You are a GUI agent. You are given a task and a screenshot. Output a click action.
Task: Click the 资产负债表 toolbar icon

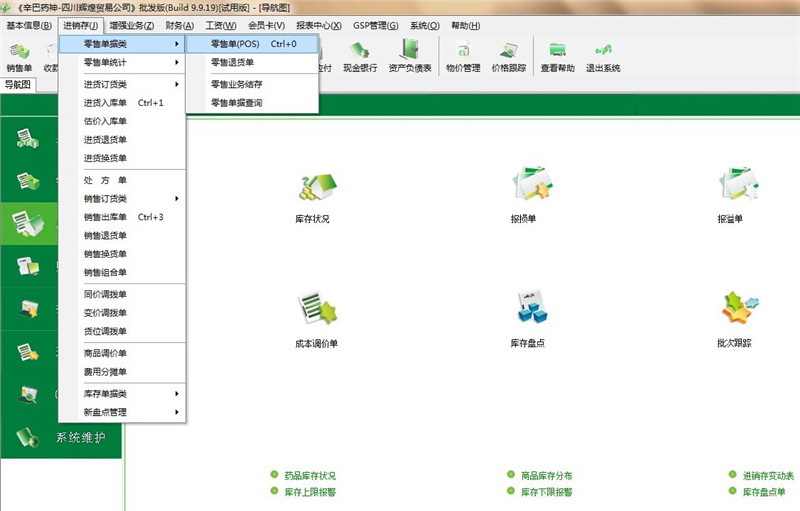(x=410, y=58)
